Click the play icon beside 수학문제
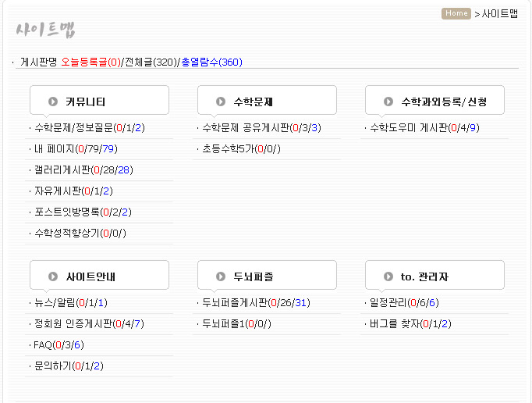 pyautogui.click(x=221, y=102)
